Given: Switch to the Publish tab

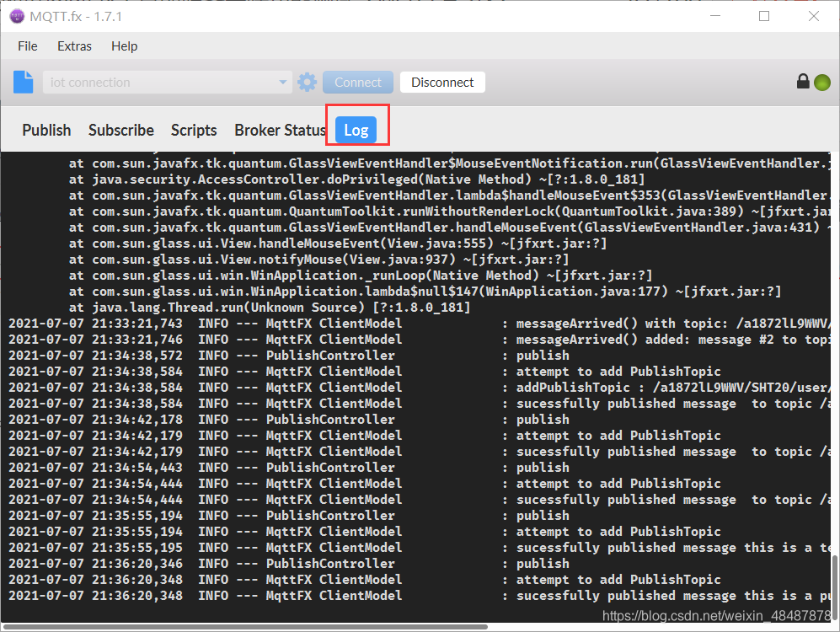Looking at the screenshot, I should tap(46, 130).
